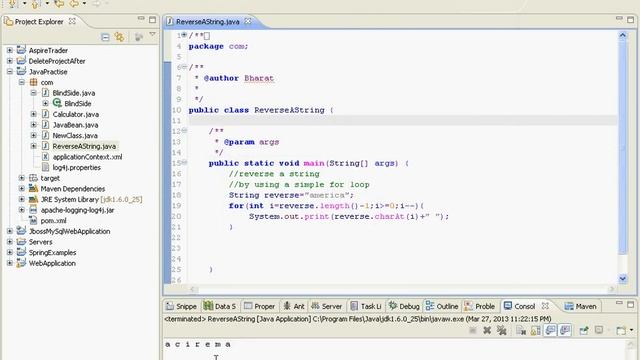This screenshot has width=640, height=360.
Task: Fold the Javadoc comment at line 6
Action: coord(184,67)
